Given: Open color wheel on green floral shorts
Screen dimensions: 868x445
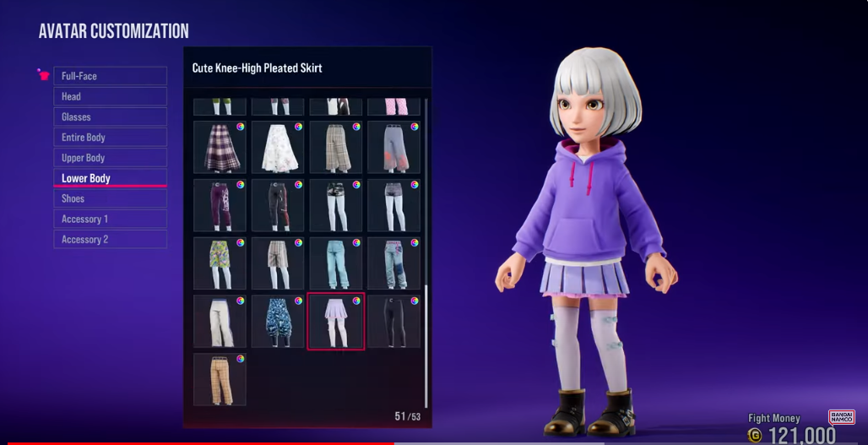Looking at the screenshot, I should click(x=241, y=243).
